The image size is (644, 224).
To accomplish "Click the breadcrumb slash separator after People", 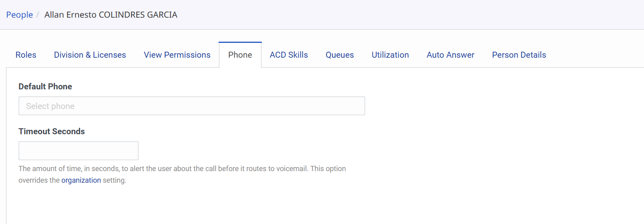I will [38, 15].
